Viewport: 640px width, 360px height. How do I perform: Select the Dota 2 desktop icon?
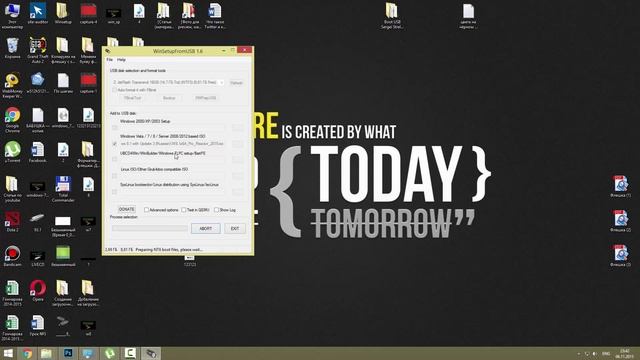12,221
